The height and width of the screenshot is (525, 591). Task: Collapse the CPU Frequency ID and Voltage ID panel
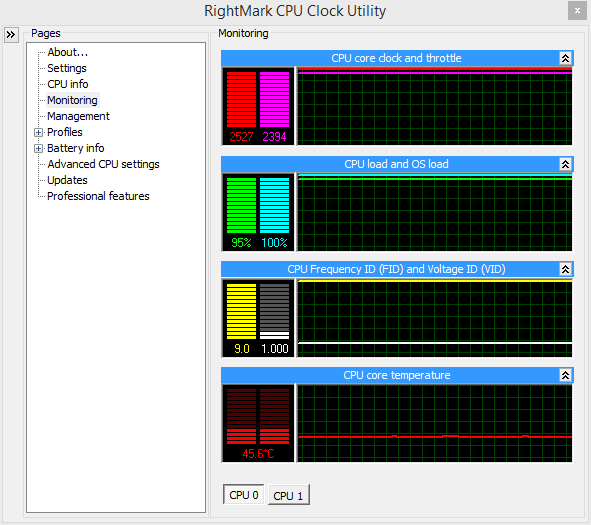565,269
